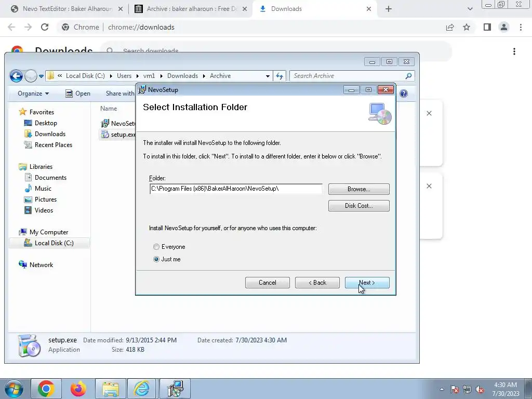This screenshot has height=399, width=532.
Task: Share this page from Chrome toolbar
Action: click(x=450, y=27)
